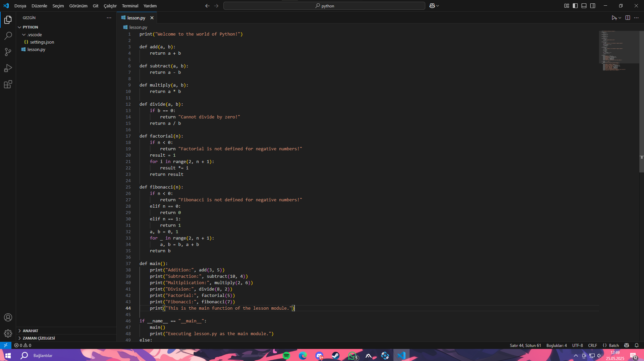Open the Extensions view
644x361 pixels.
tap(8, 84)
